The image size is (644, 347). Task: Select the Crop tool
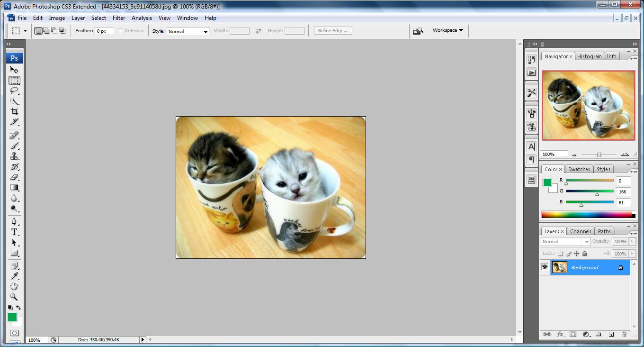14,111
